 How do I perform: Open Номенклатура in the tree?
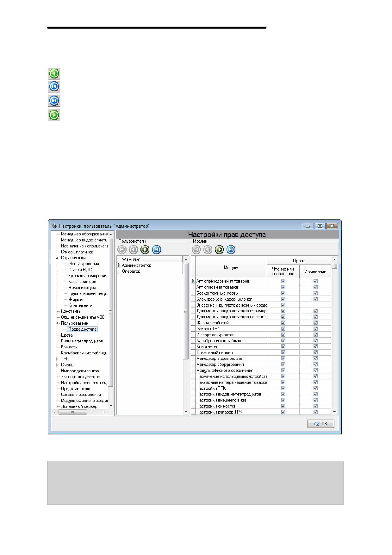click(x=82, y=287)
